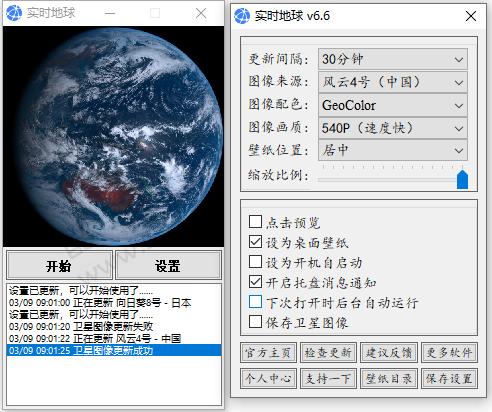492x412 pixels.
Task: Minimize the 实时地球 main window
Action: click(x=110, y=13)
